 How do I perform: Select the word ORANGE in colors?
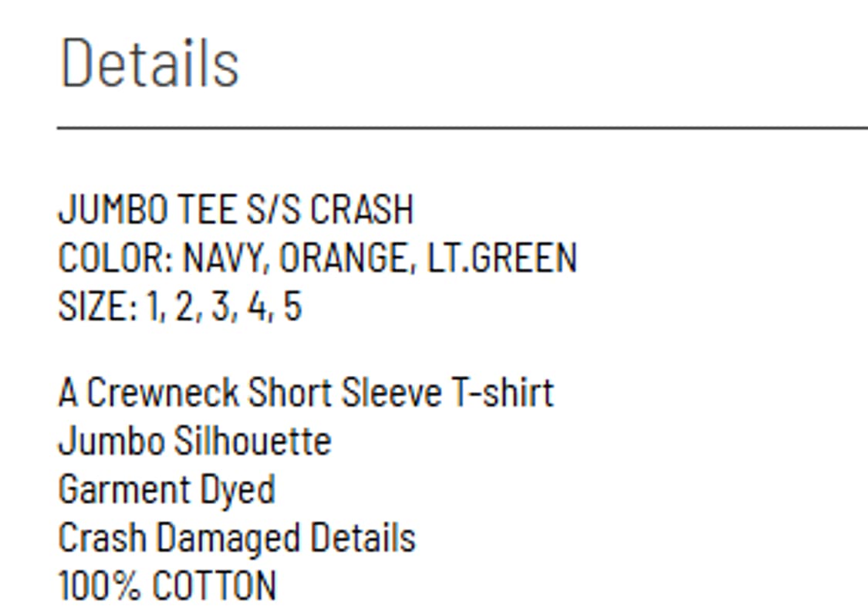click(343, 258)
